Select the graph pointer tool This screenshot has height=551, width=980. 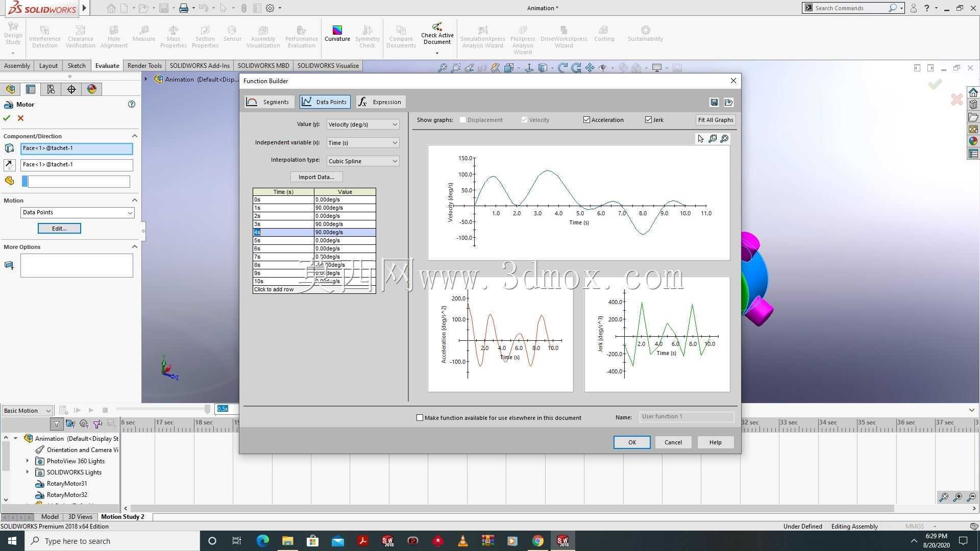[701, 139]
